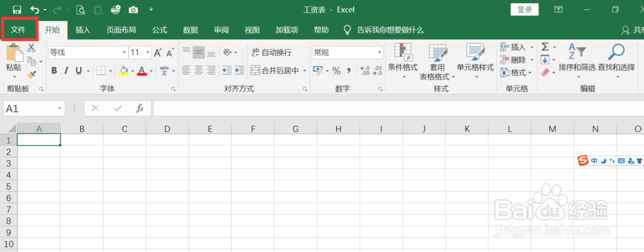Click the Undo arrow icon
This screenshot has height=252, width=644.
pyautogui.click(x=35, y=10)
